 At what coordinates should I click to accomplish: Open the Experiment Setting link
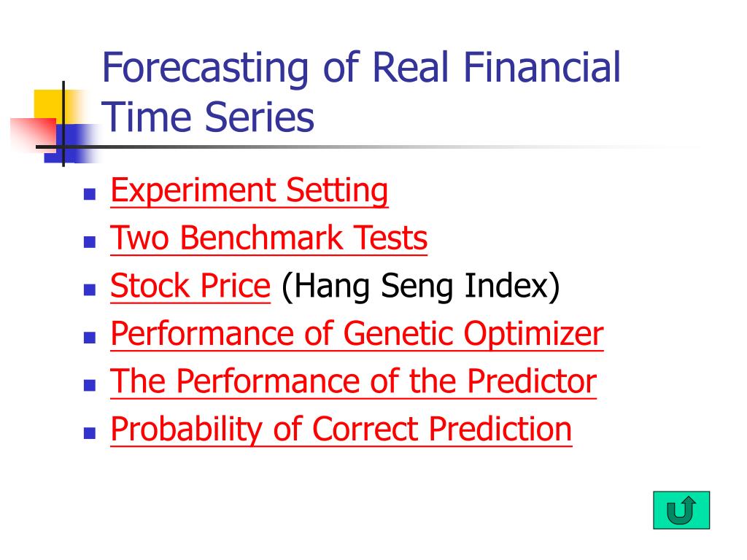pyautogui.click(x=249, y=191)
